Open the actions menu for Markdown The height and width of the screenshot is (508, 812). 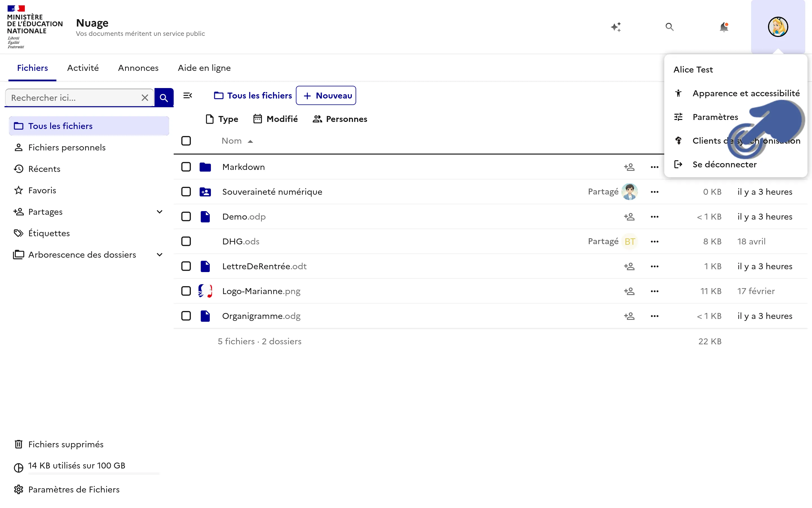(654, 167)
